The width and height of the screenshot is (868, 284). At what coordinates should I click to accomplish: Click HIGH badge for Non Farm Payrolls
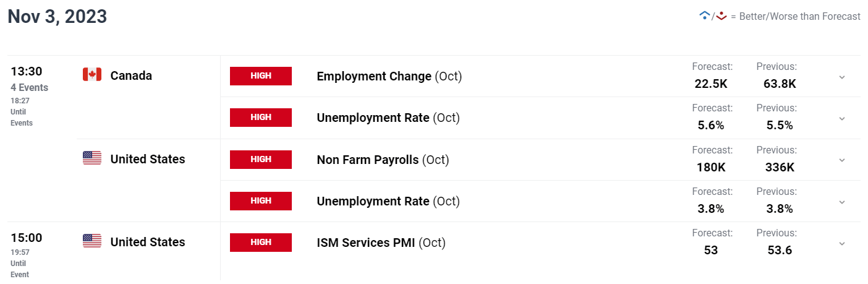coord(261,159)
